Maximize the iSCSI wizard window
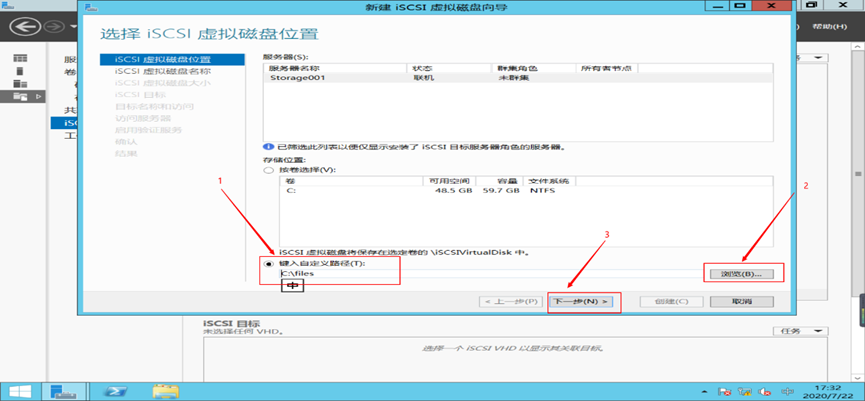This screenshot has width=865, height=401. tap(740, 6)
